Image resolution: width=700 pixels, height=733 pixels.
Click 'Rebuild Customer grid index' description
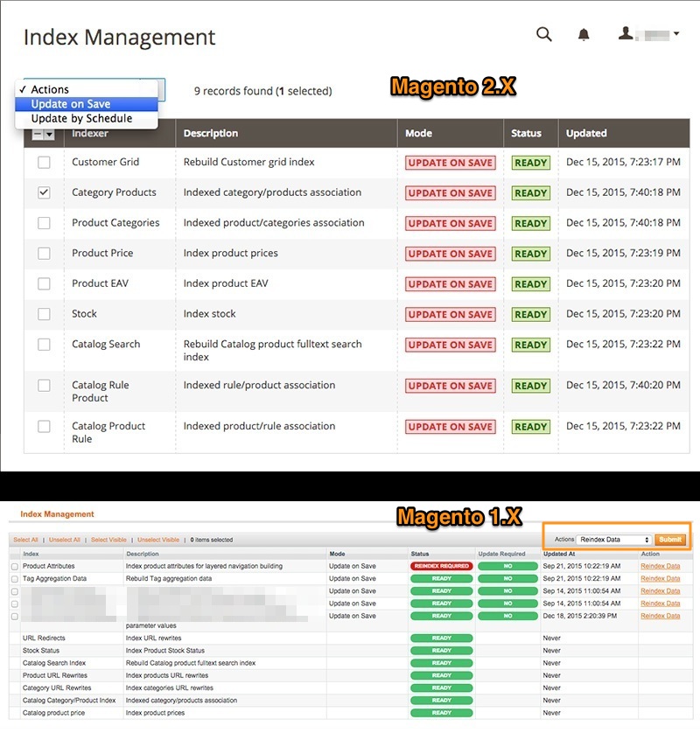coord(248,162)
